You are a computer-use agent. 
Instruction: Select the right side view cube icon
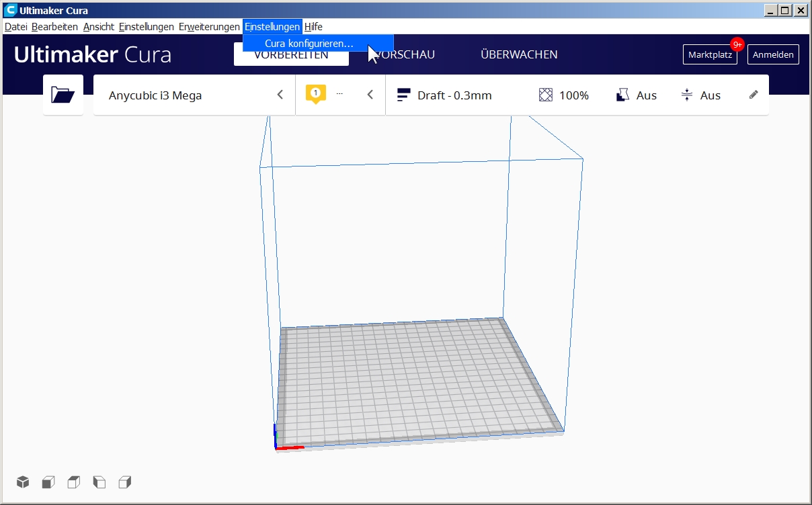pyautogui.click(x=124, y=481)
